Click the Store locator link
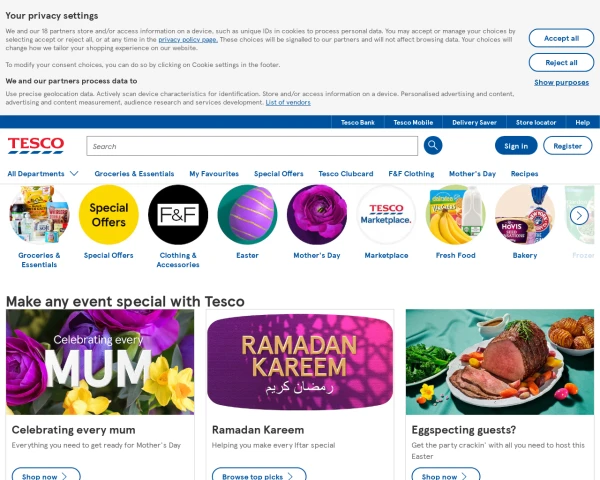600x480 pixels. click(x=536, y=122)
